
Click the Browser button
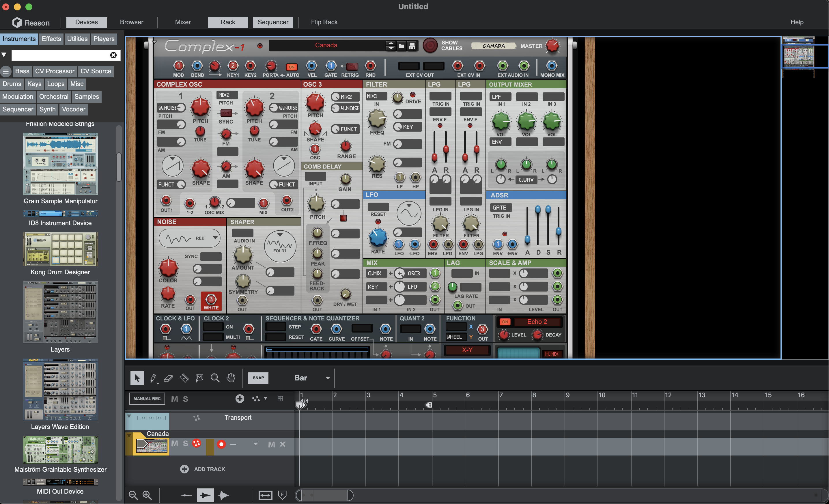132,22
